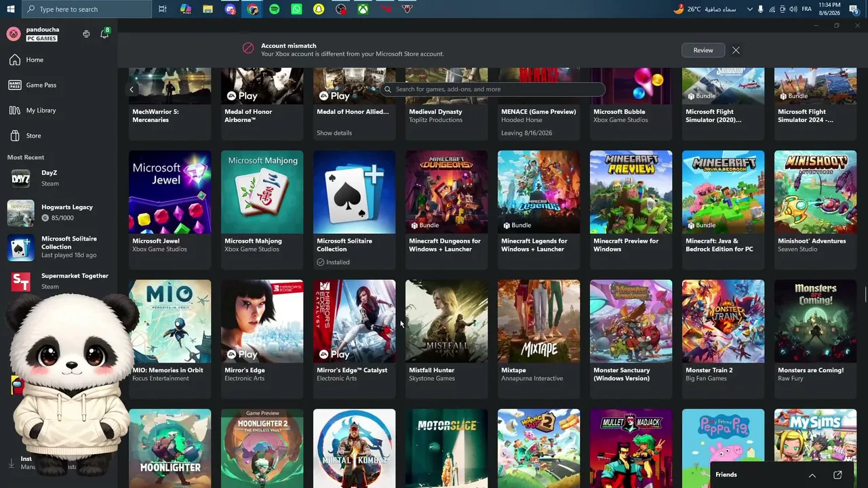Expand the Friends panel chevron
The image size is (868, 488).
(x=812, y=474)
